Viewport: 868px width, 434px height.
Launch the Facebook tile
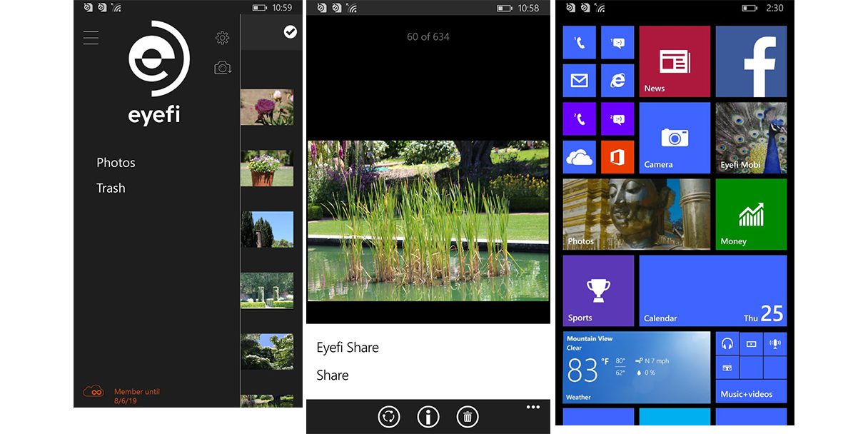coord(751,61)
